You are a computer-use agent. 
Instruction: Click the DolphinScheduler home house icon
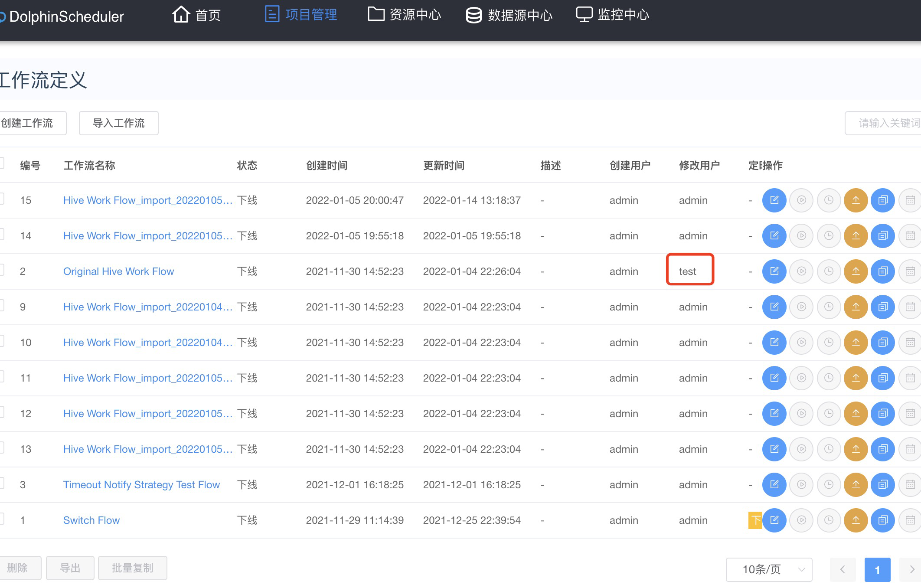[181, 14]
